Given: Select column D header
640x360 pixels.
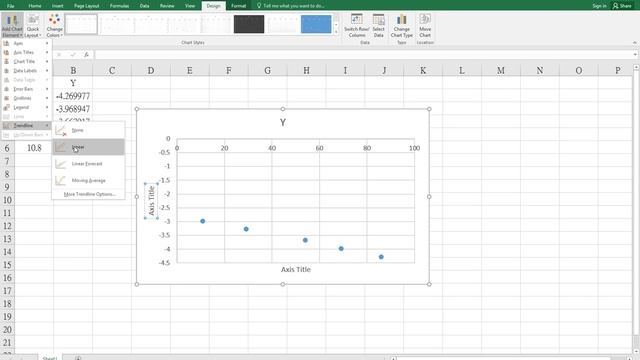Looking at the screenshot, I should 151,70.
